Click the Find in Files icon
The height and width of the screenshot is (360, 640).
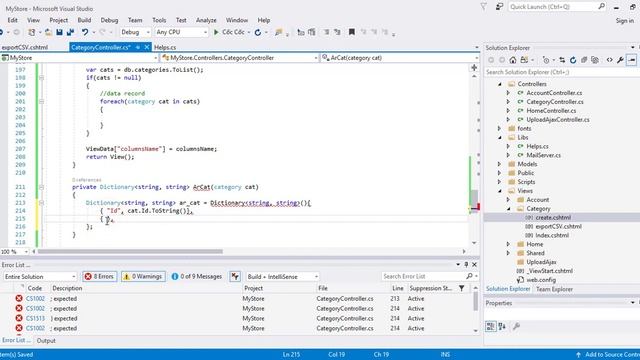[x=278, y=32]
